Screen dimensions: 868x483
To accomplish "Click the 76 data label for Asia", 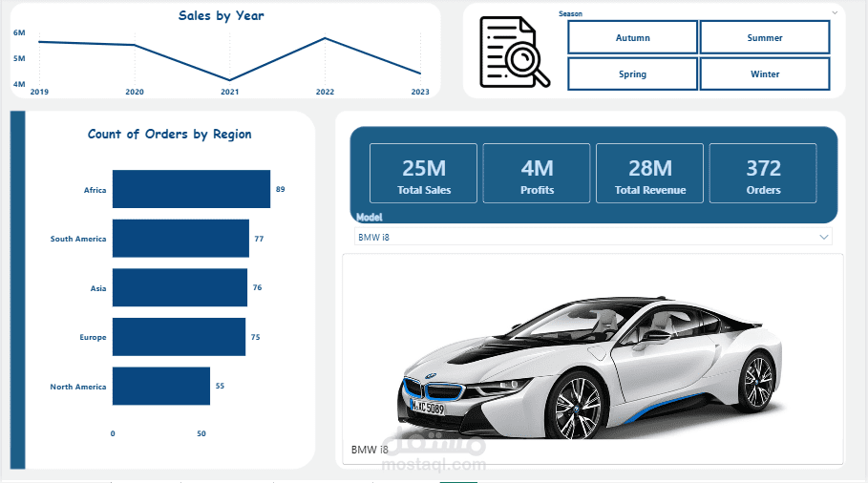I will [258, 287].
